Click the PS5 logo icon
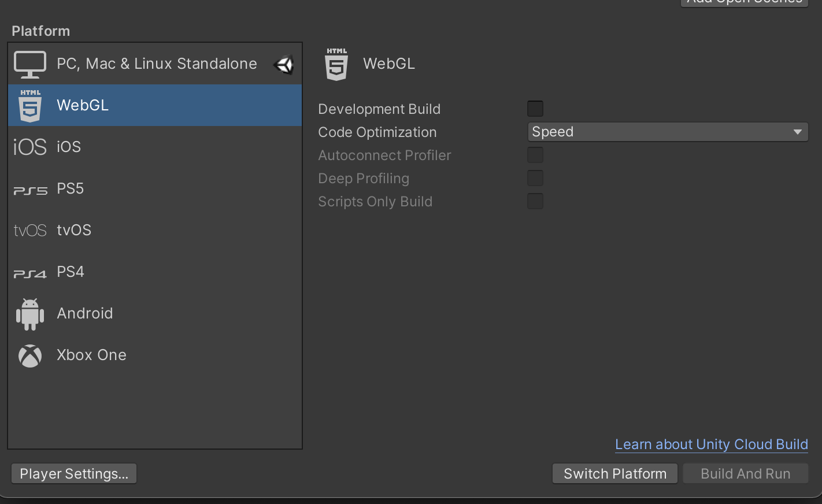Screen dimensions: 822x504 click(x=30, y=190)
